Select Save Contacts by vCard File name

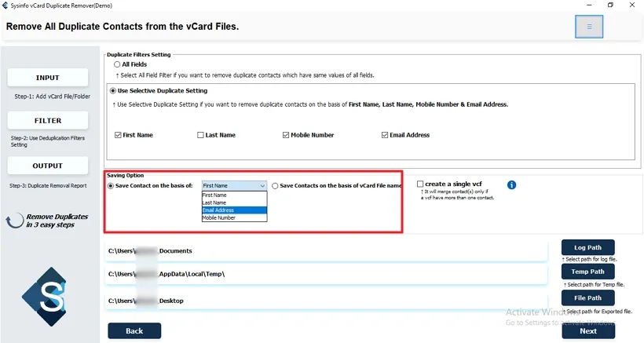[275, 186]
